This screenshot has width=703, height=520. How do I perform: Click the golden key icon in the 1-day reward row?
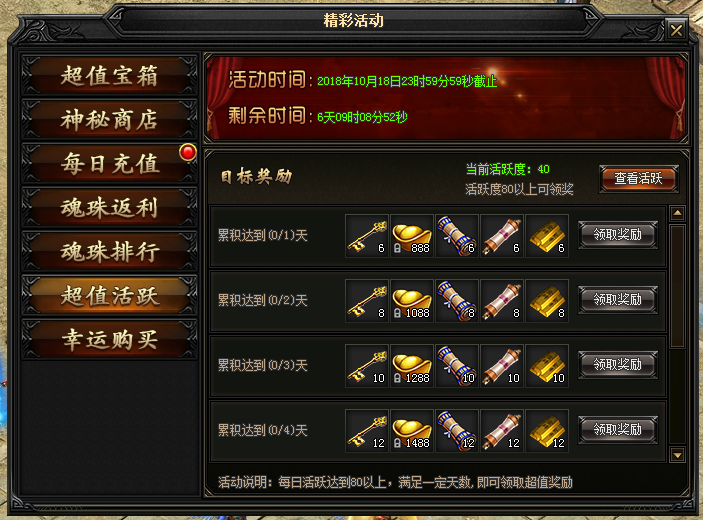(x=367, y=236)
